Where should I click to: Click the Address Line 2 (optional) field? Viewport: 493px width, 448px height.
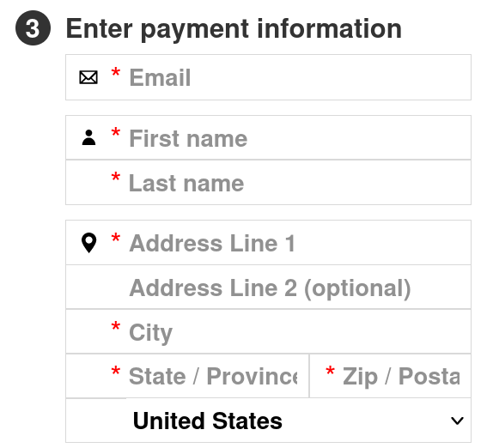[268, 288]
